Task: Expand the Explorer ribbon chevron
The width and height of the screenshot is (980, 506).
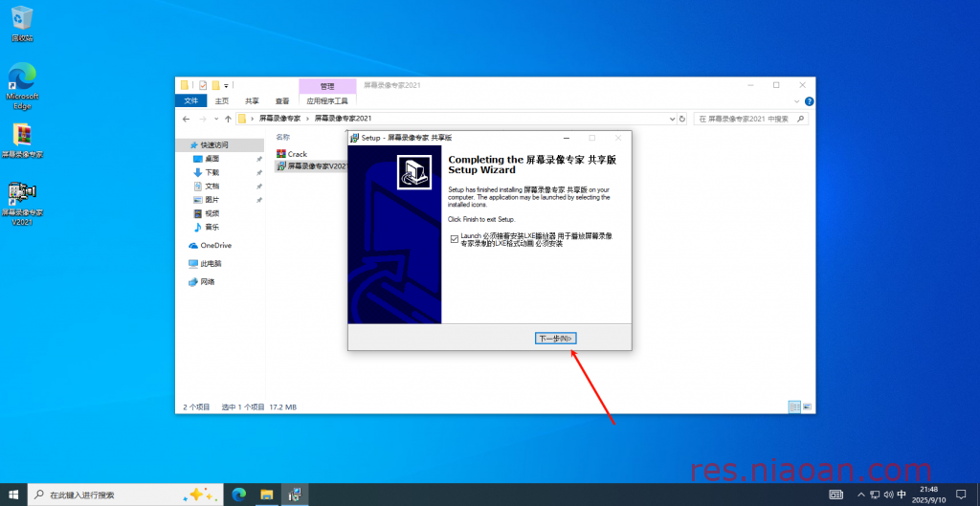Action: tap(797, 101)
